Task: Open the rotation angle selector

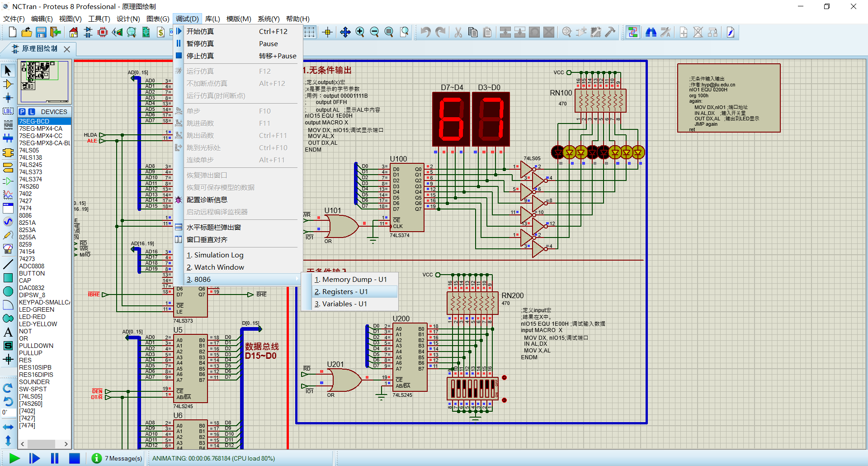Action: pos(8,412)
